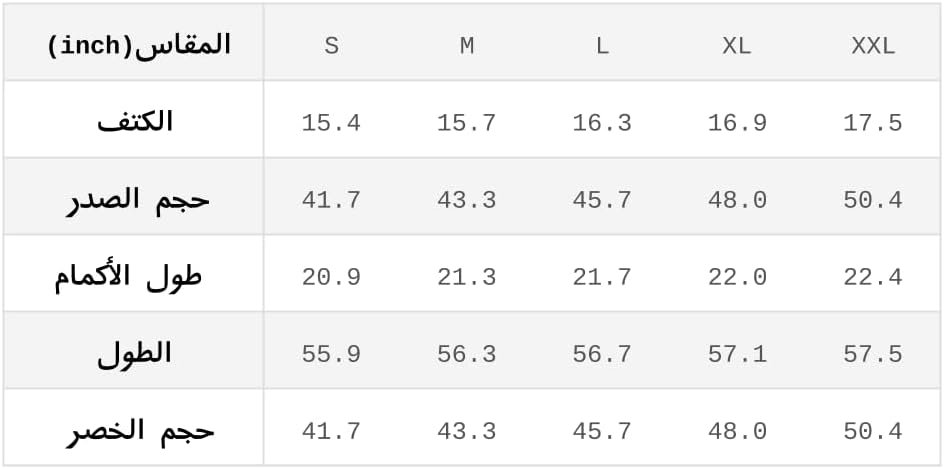Select the S size column header
Image resolution: width=944 pixels, height=469 pixels.
pos(331,46)
